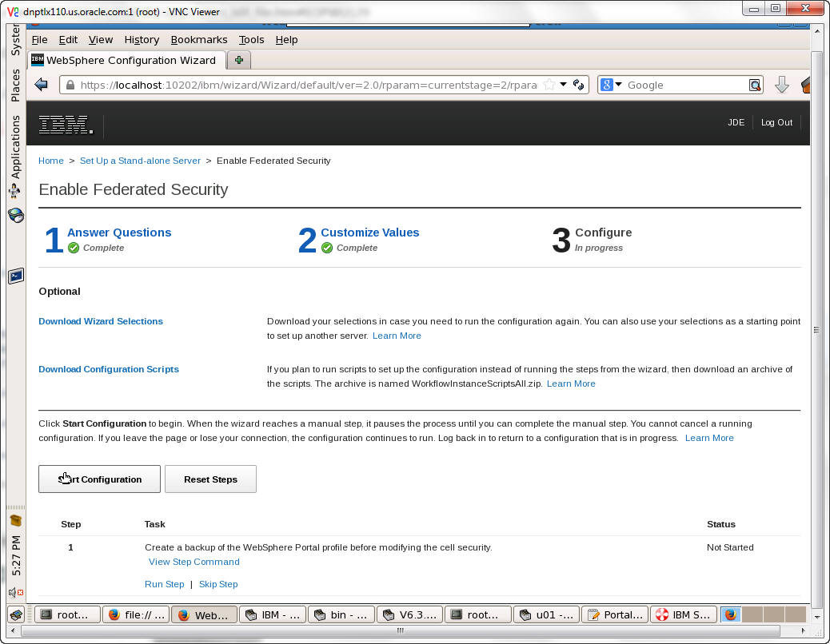
Task: Open View Step Command for step 1
Action: pyautogui.click(x=194, y=562)
